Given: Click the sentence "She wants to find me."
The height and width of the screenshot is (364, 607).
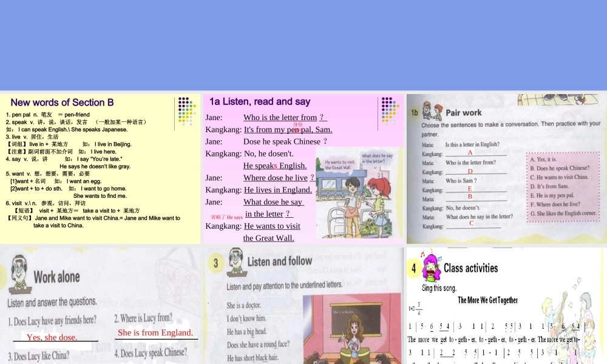Looking at the screenshot, I should 100,196.
